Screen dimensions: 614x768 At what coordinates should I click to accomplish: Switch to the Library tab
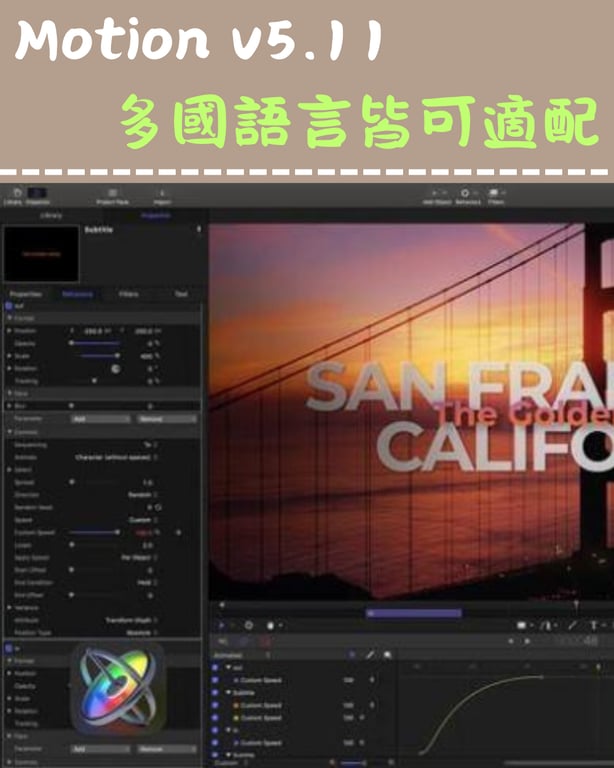(x=51, y=216)
